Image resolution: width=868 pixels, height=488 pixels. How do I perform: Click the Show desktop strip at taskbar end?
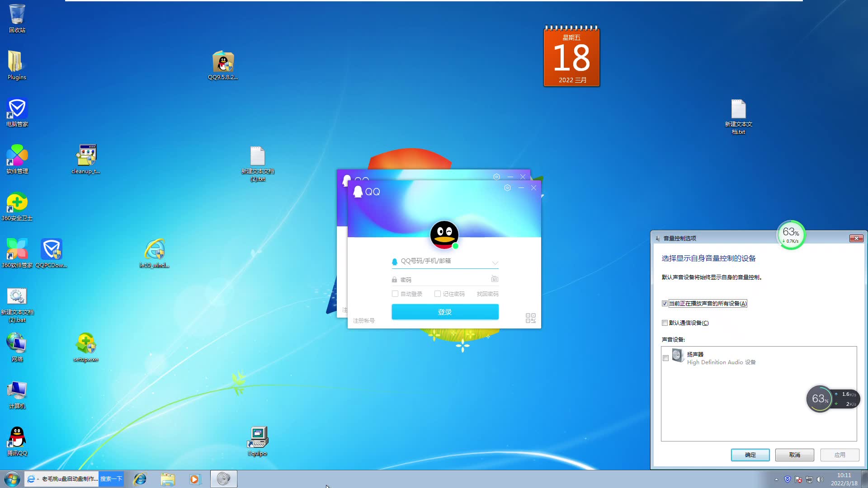(864, 479)
